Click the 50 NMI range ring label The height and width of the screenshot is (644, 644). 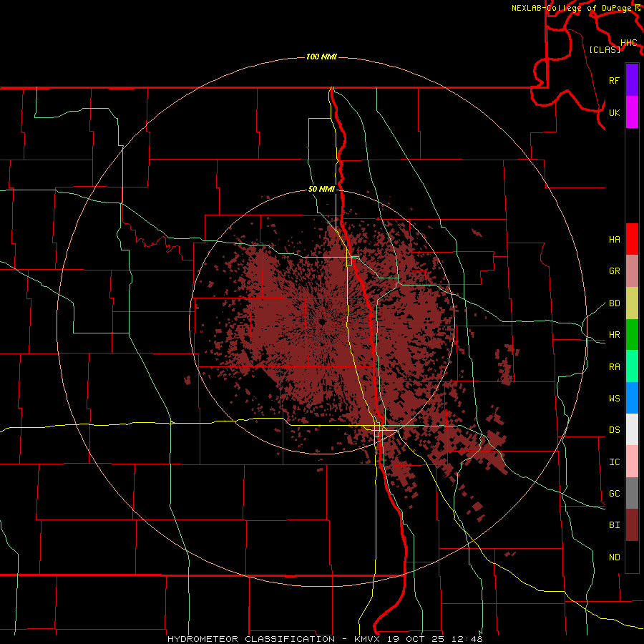tap(321, 190)
